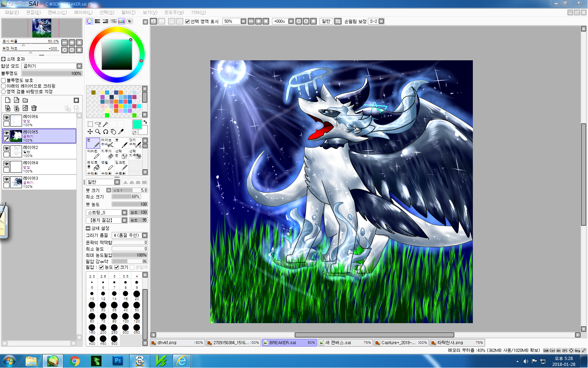The width and height of the screenshot is (588, 368).
Task: Select the move layer tool
Action: pyautogui.click(x=90, y=132)
